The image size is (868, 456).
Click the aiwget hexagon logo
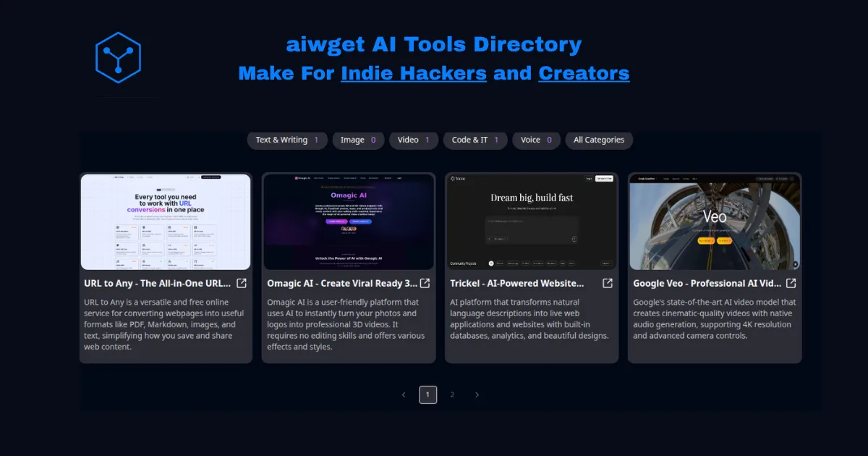(118, 57)
